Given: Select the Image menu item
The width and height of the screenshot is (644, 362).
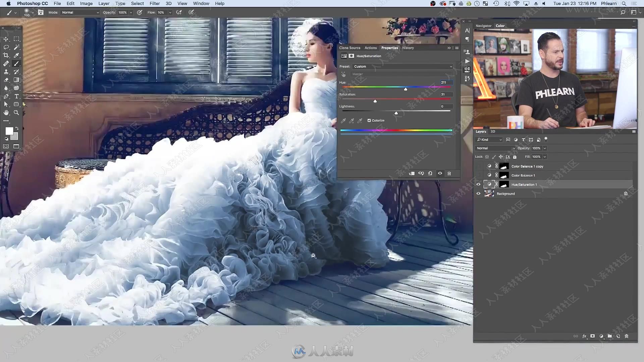Looking at the screenshot, I should click(x=86, y=3).
